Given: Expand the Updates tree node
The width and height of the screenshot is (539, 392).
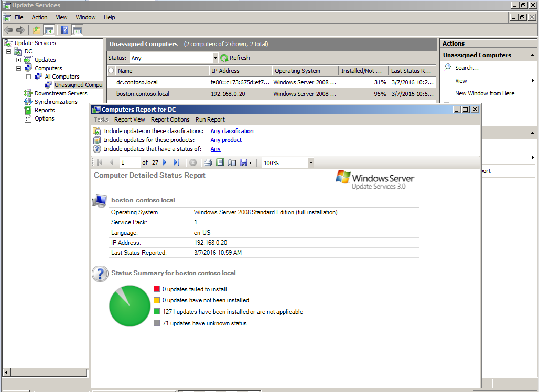Looking at the screenshot, I should pyautogui.click(x=18, y=60).
